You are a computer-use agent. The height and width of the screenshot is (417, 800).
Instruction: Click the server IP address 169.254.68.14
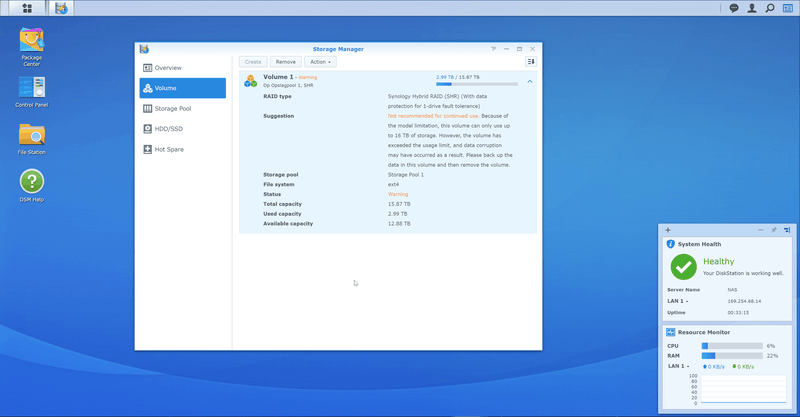pos(744,301)
